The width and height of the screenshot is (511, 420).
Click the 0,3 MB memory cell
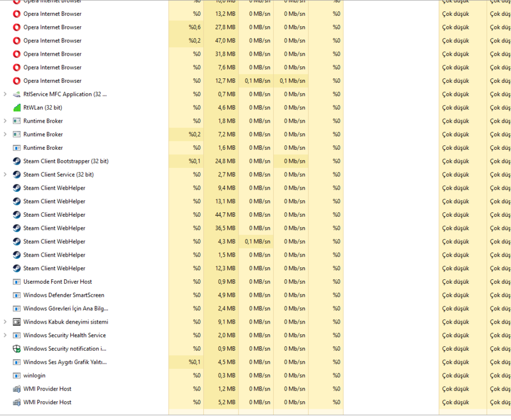[x=221, y=376]
